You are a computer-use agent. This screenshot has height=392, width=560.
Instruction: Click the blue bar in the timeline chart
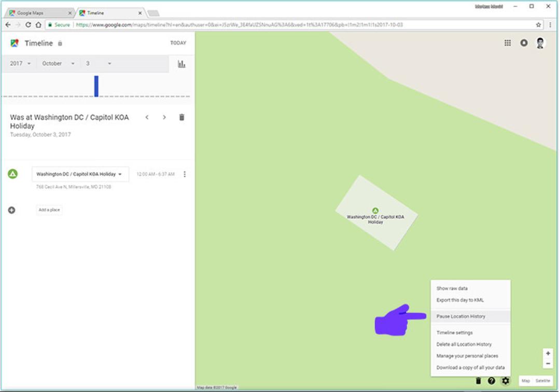96,86
